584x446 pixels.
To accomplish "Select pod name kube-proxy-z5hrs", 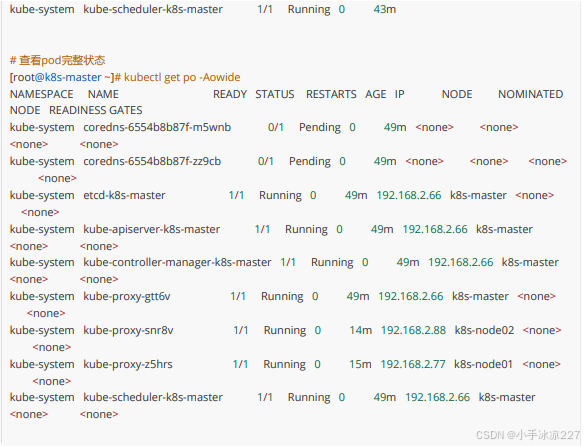I will 128,364.
